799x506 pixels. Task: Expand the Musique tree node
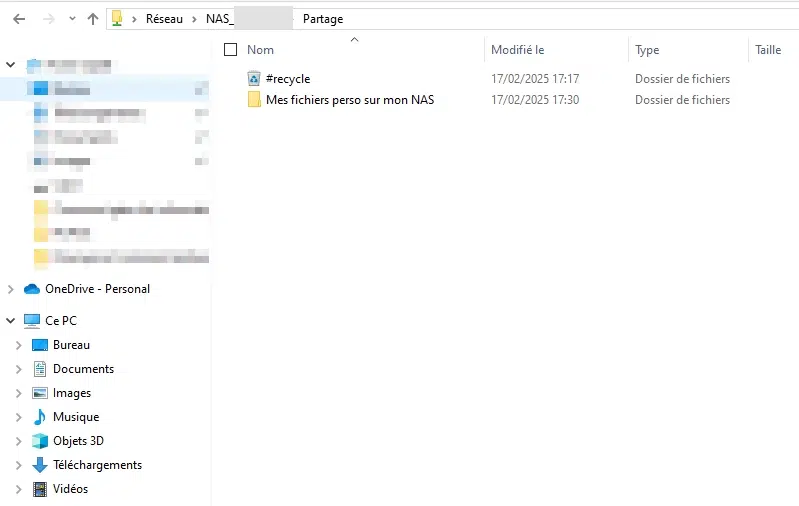(19, 417)
